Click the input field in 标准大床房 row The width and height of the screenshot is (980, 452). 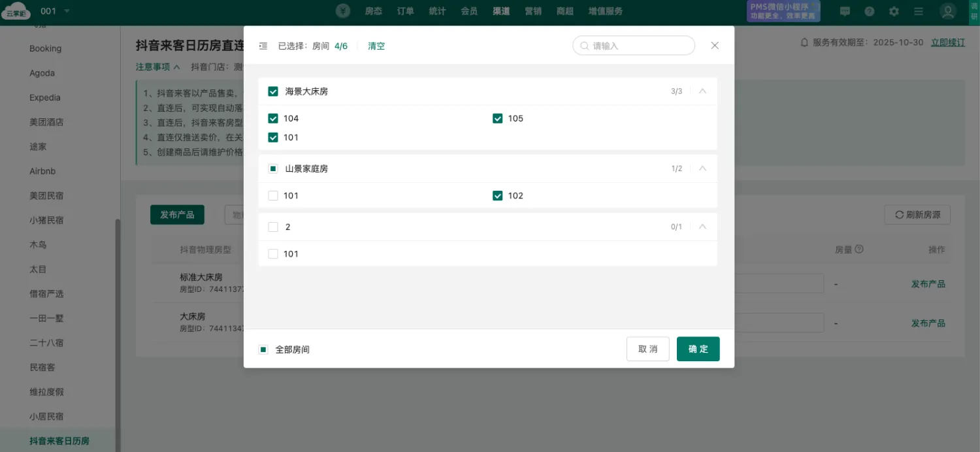779,283
